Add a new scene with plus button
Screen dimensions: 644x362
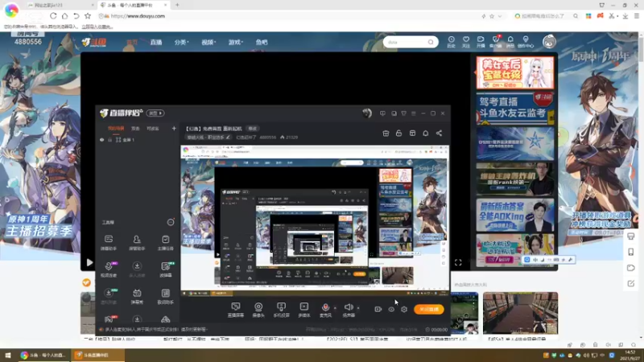[x=174, y=129]
